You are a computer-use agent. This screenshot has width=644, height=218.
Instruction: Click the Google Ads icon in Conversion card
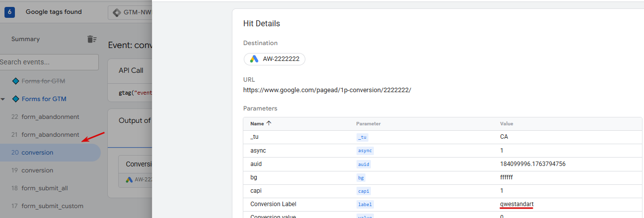tap(129, 180)
